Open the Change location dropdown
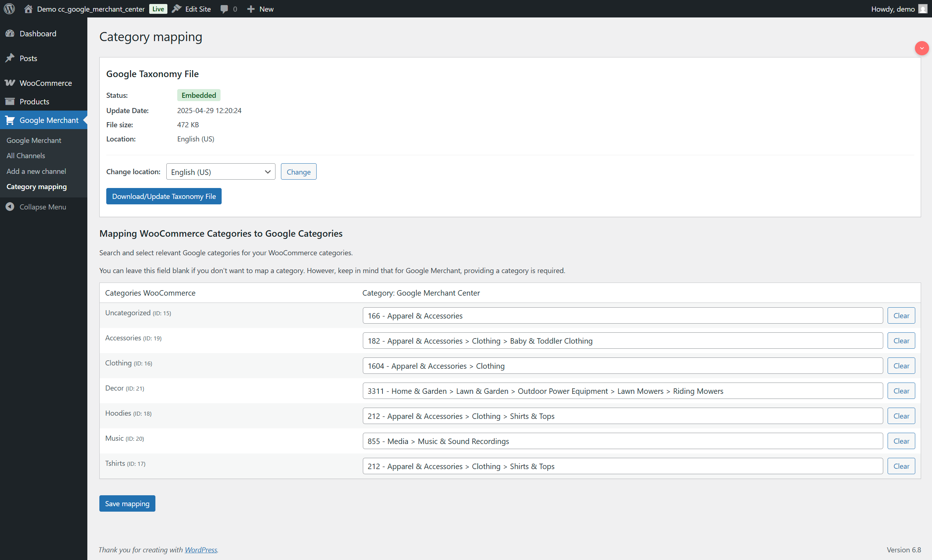 click(221, 172)
